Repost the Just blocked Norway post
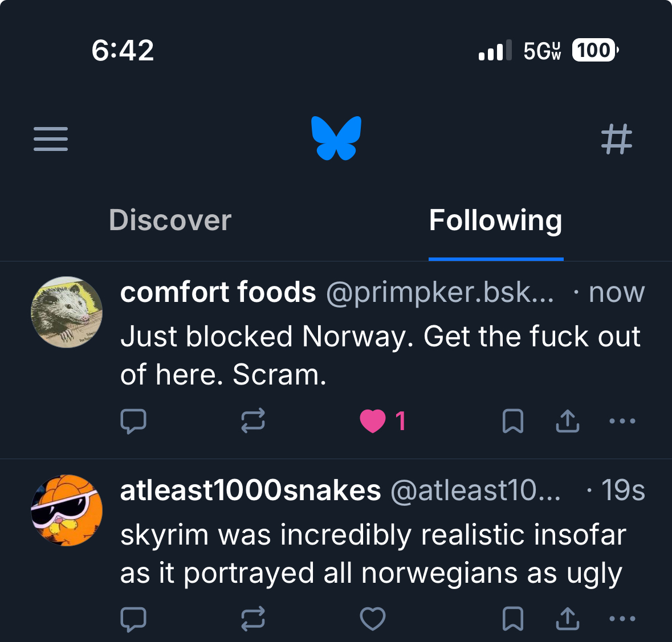The height and width of the screenshot is (642, 672). pos(252,422)
